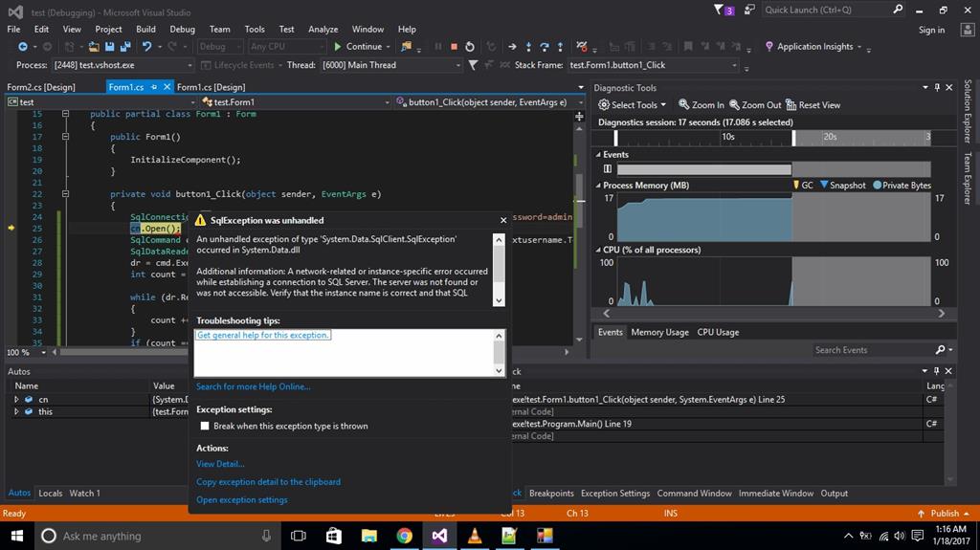
Task: Click Zoom In in Diagnostic Tools
Action: (x=702, y=105)
